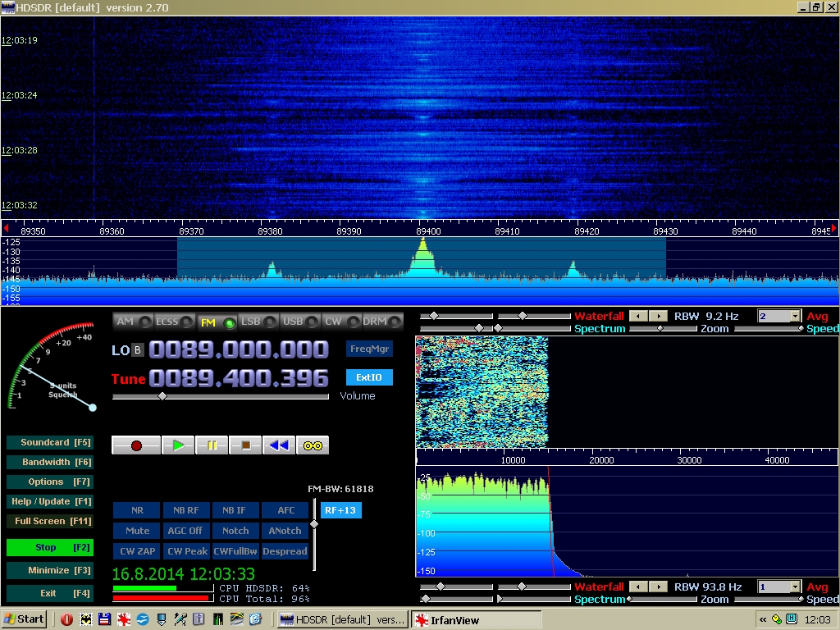The image size is (840, 630).
Task: Click lower RBW decrease left arrow
Action: click(x=638, y=587)
